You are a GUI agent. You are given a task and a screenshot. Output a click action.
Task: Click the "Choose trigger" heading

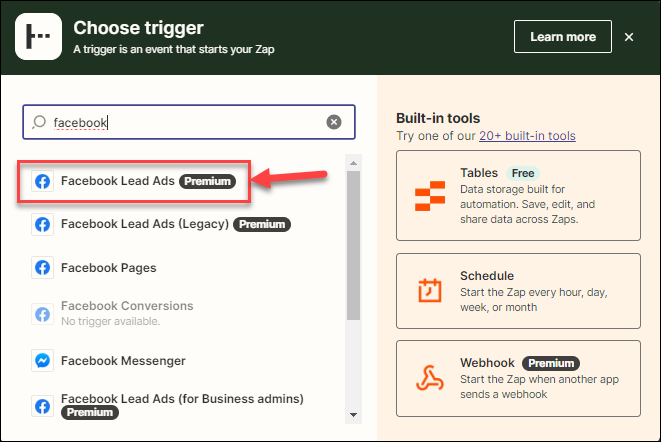click(138, 28)
